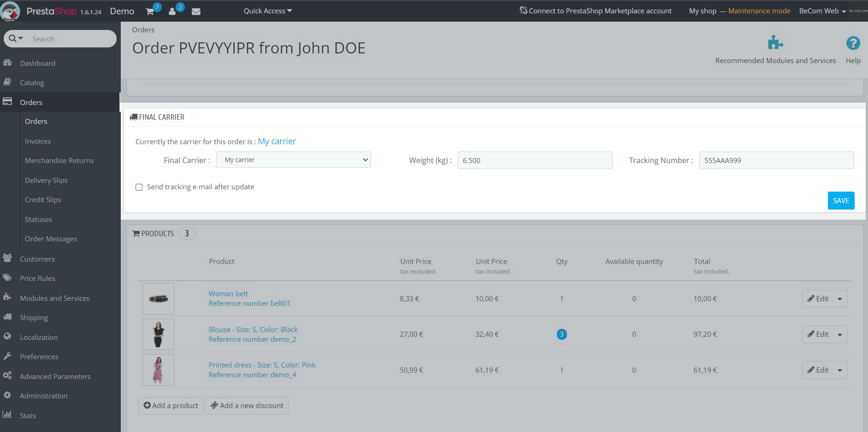868x432 pixels.
Task: Click the My carrier link
Action: pyautogui.click(x=277, y=141)
